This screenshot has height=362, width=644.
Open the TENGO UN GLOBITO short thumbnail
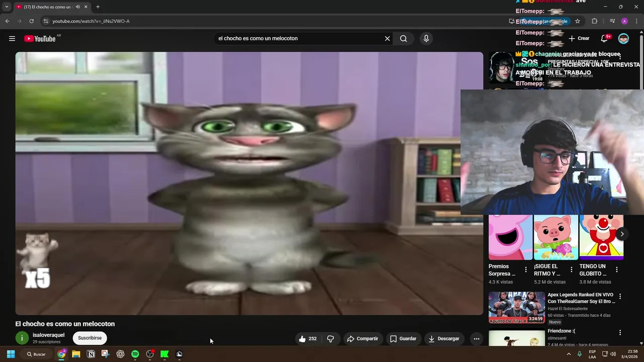(x=601, y=237)
